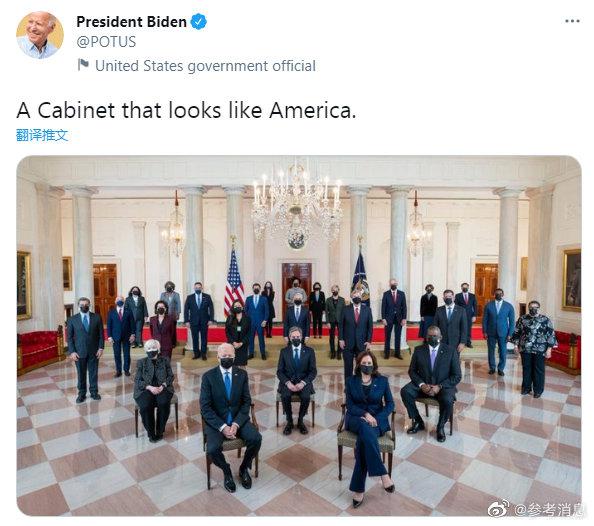Click the gold-framed painting on left wall
Image resolution: width=594 pixels, height=526 pixels.
[x=24, y=285]
